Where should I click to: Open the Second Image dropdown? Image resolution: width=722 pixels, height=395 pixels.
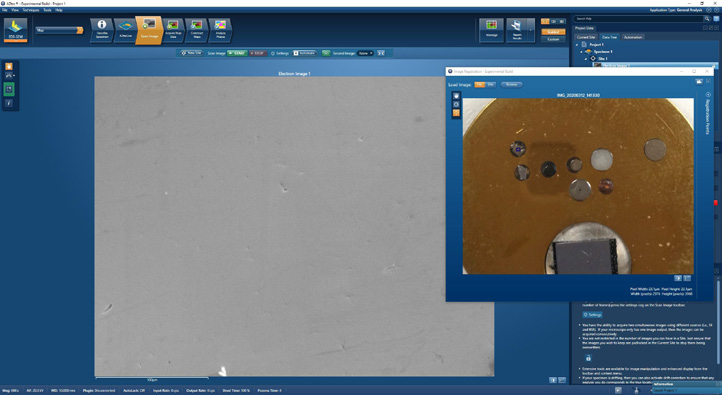click(366, 53)
